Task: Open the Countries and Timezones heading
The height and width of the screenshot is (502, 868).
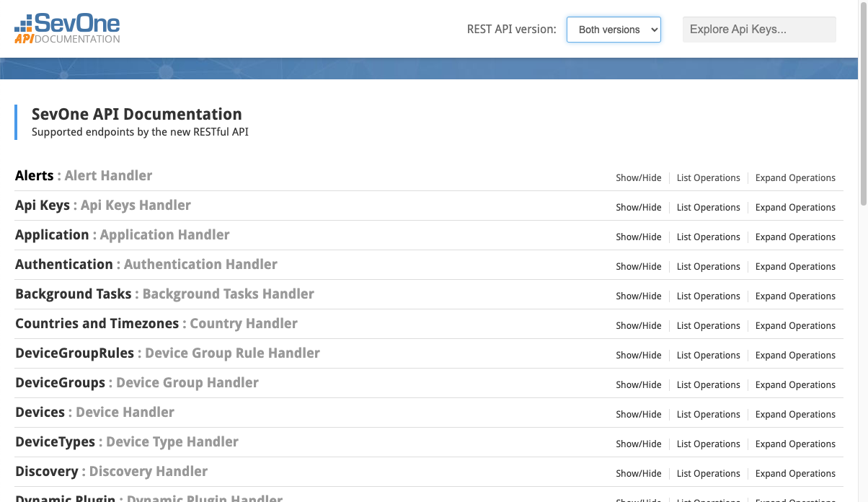Action: 97,323
